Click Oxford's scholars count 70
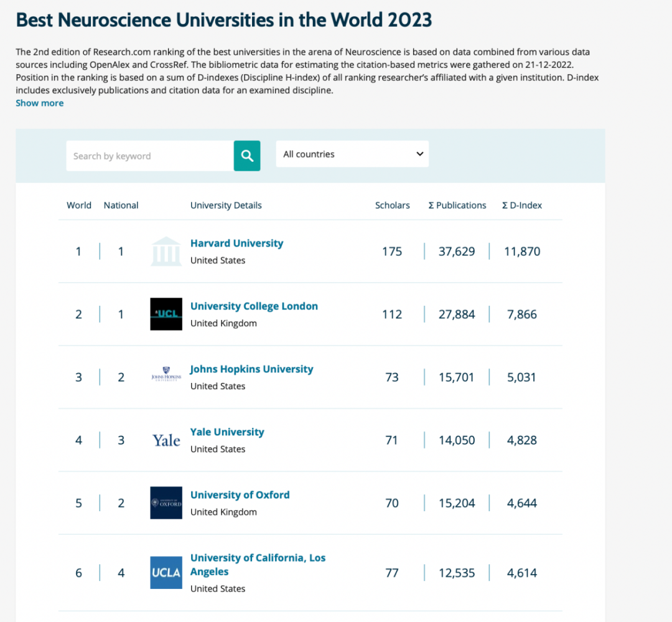The image size is (672, 622). (x=392, y=502)
